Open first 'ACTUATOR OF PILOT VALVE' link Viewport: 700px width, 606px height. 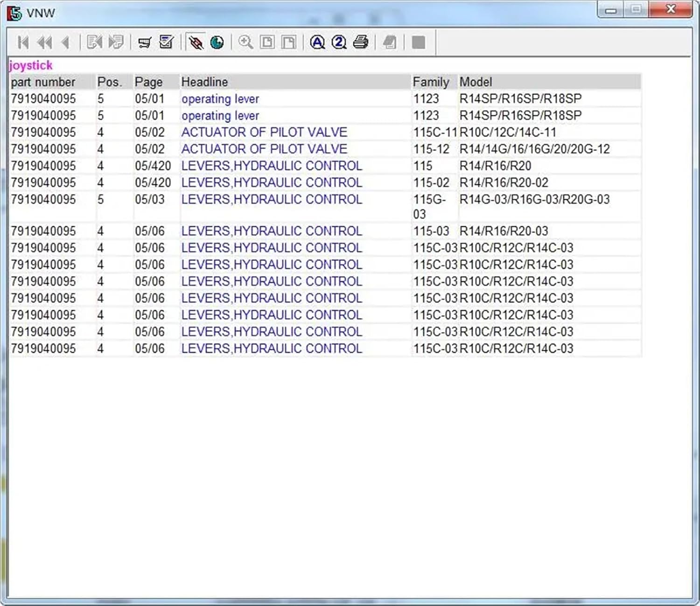tap(265, 132)
